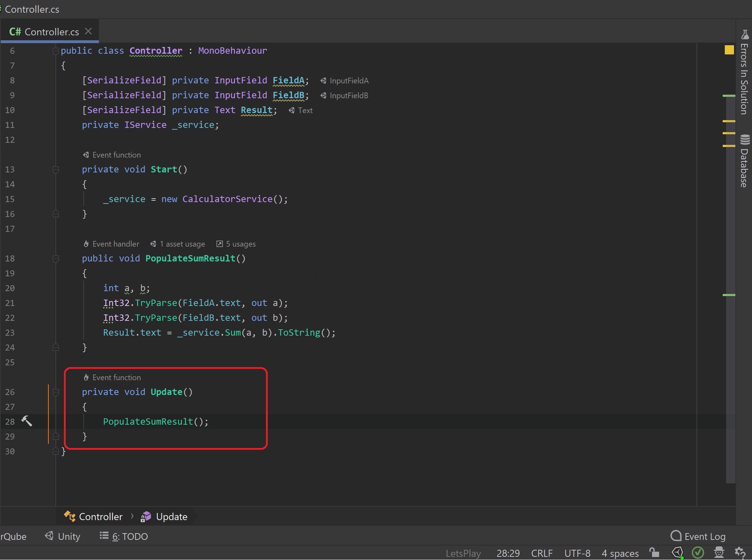Click the Database stack icon
Image resolution: width=752 pixels, height=560 pixels.
745,140
